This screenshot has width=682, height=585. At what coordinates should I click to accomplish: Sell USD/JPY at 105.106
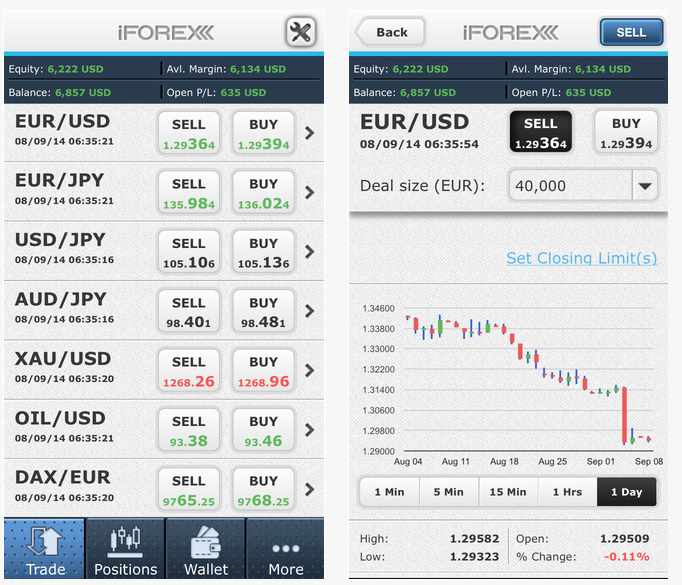coord(189,252)
